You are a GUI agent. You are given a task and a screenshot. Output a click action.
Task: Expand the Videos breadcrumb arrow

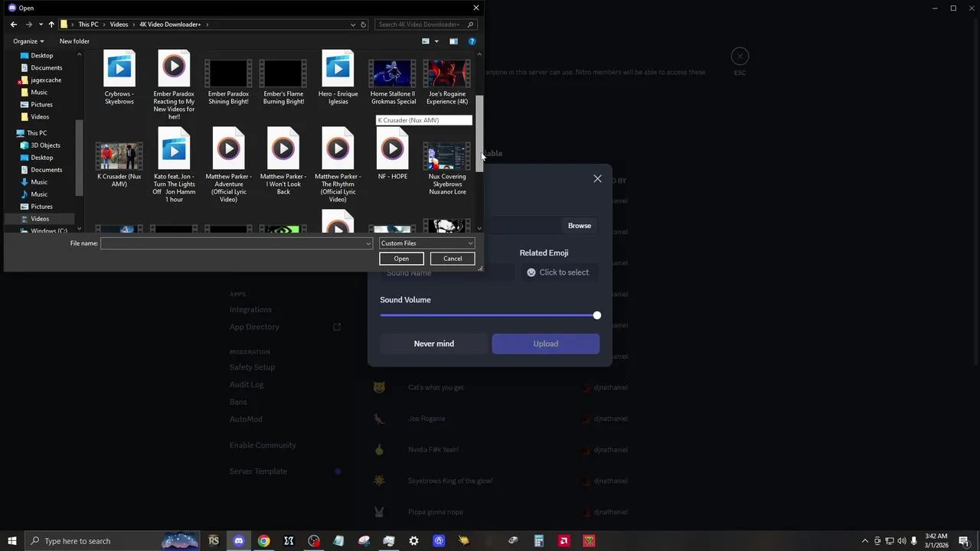(x=134, y=24)
